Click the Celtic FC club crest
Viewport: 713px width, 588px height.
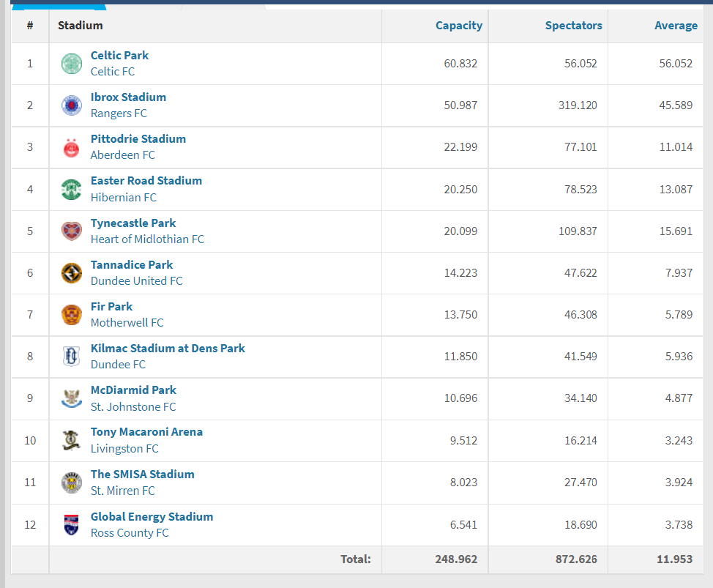tap(71, 64)
